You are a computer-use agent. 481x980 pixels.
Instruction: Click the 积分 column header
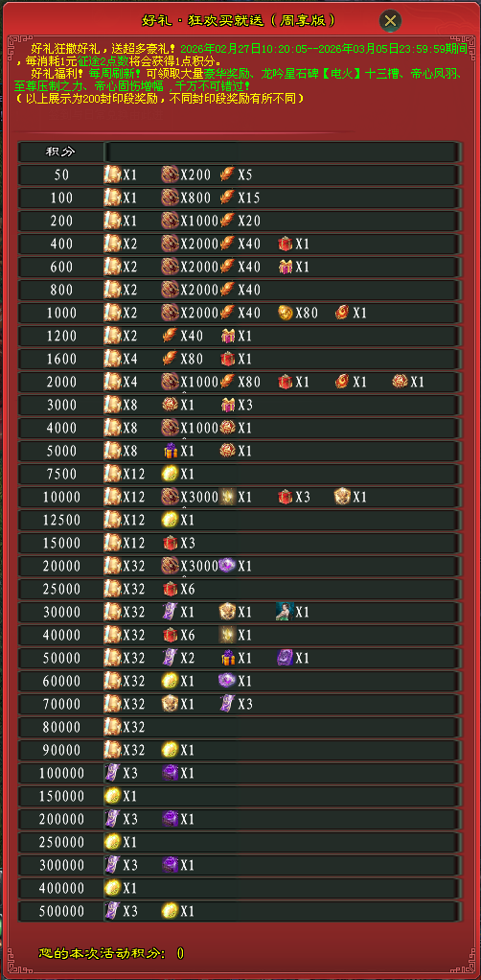pyautogui.click(x=60, y=152)
